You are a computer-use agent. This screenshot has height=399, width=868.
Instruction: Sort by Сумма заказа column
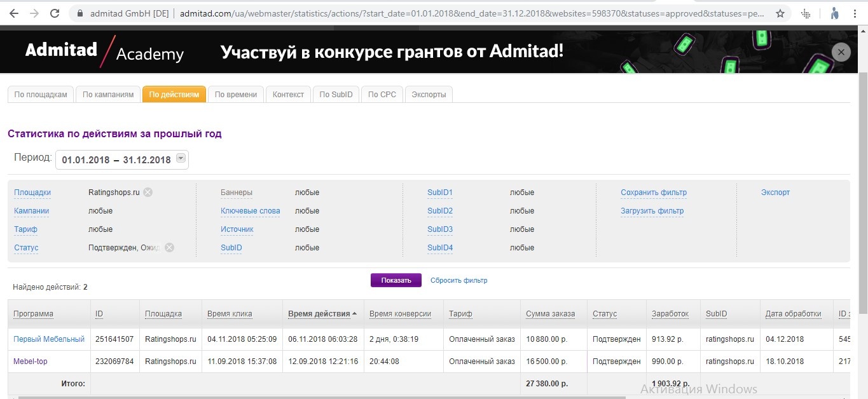(551, 314)
